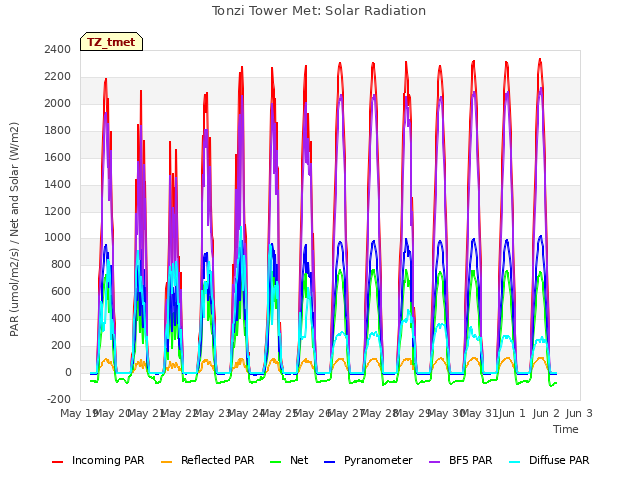
Task: Click the Jun 1 x-axis date label
Action: point(512,413)
